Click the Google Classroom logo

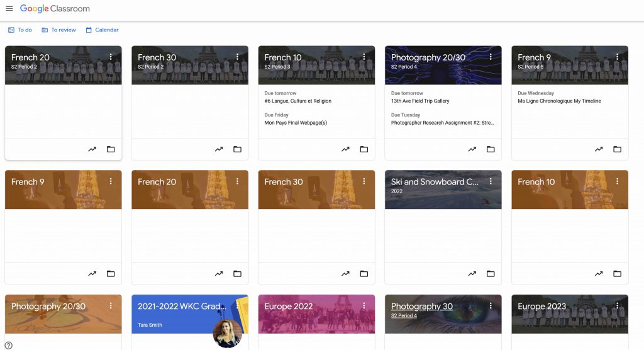(55, 9)
